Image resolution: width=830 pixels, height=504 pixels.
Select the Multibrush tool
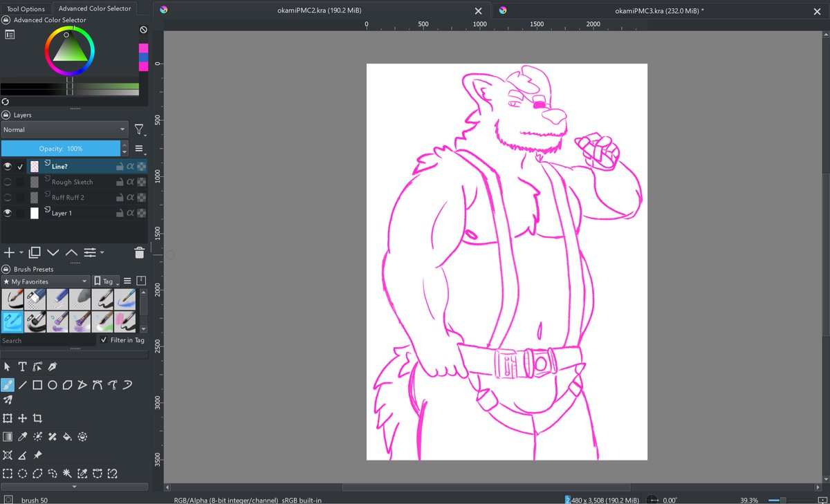8,400
